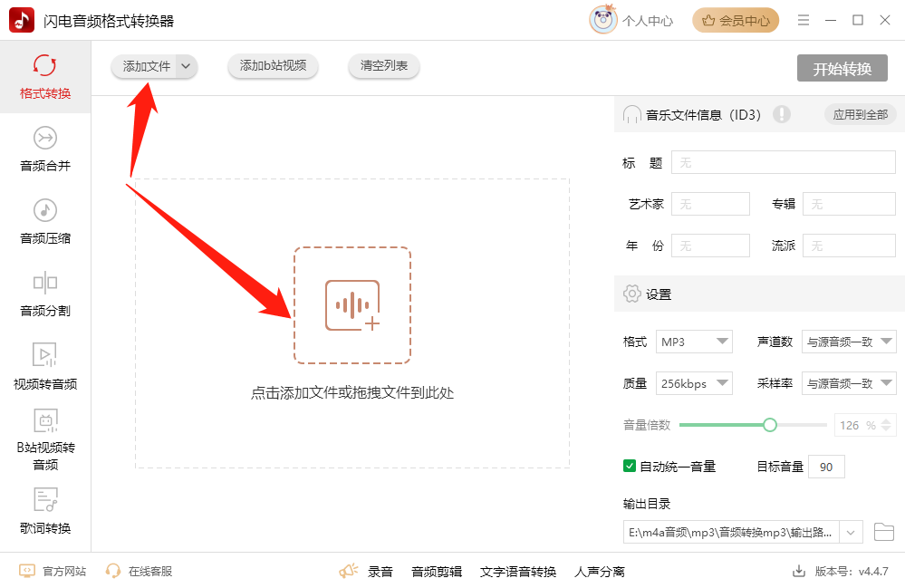Open the 格式 MP3 dropdown

coord(694,342)
